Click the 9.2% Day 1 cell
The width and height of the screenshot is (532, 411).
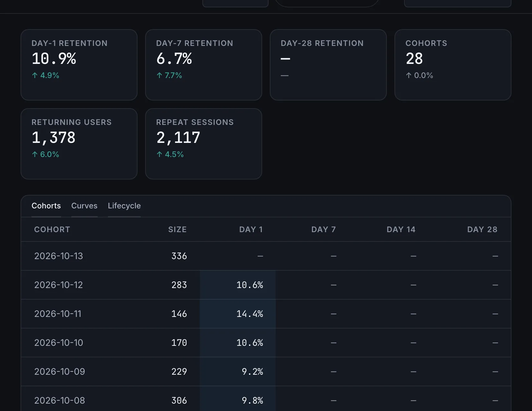238,372
